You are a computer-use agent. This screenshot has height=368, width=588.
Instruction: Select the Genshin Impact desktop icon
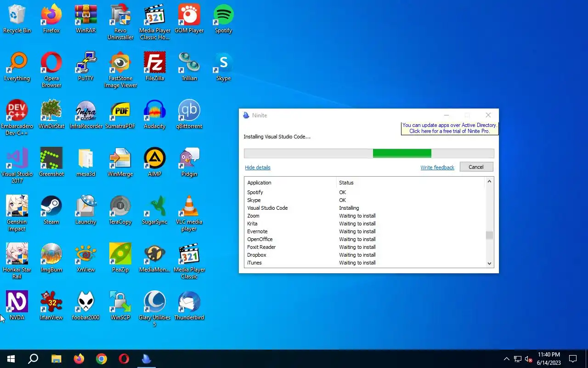click(17, 213)
